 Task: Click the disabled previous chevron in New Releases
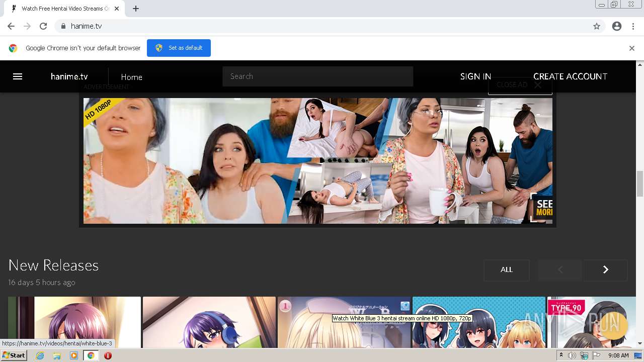(560, 270)
